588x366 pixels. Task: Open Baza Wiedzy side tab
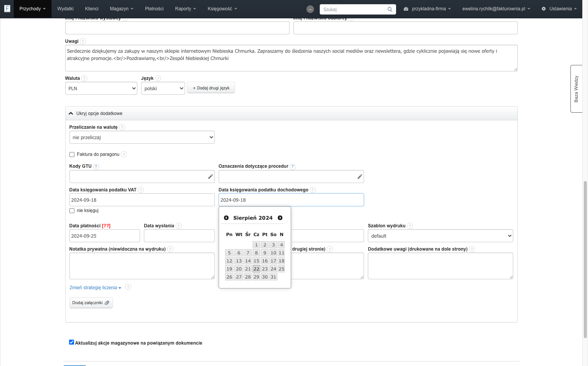pyautogui.click(x=576, y=89)
